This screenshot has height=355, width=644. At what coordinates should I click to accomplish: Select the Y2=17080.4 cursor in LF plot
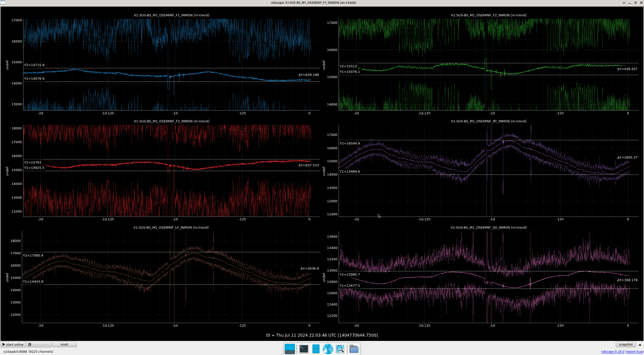coord(33,255)
